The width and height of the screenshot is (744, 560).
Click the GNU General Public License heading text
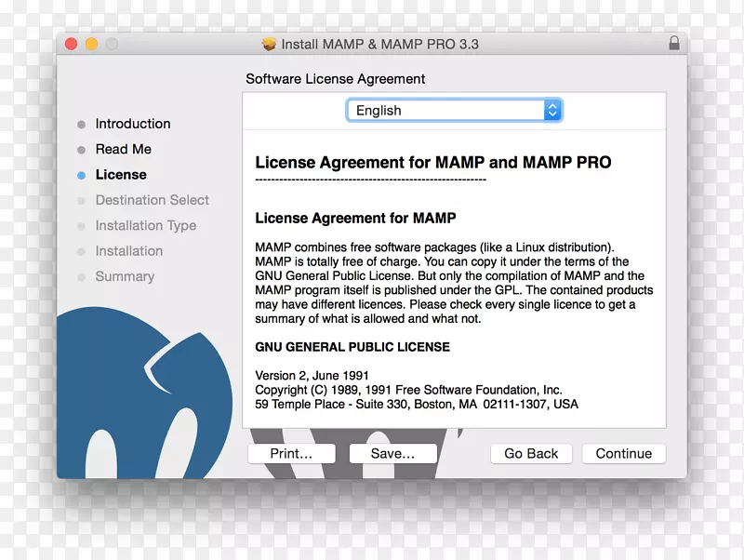point(352,347)
